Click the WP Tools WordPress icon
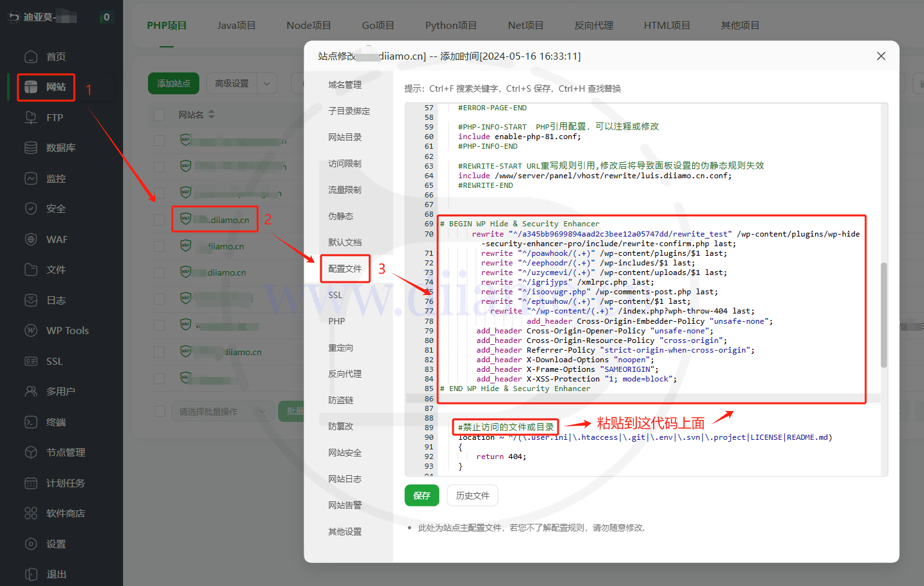924x586 pixels. (31, 330)
